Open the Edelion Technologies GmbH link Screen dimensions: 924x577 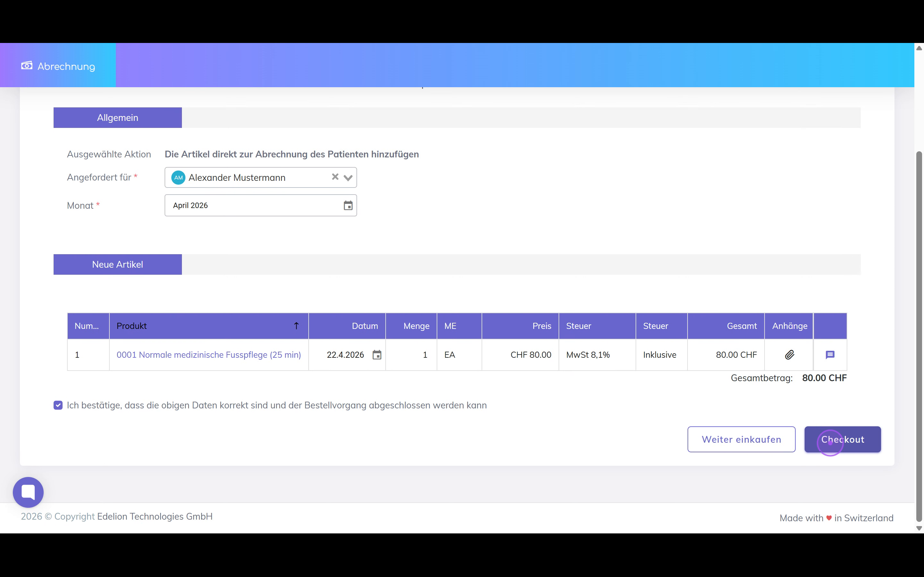tap(155, 516)
